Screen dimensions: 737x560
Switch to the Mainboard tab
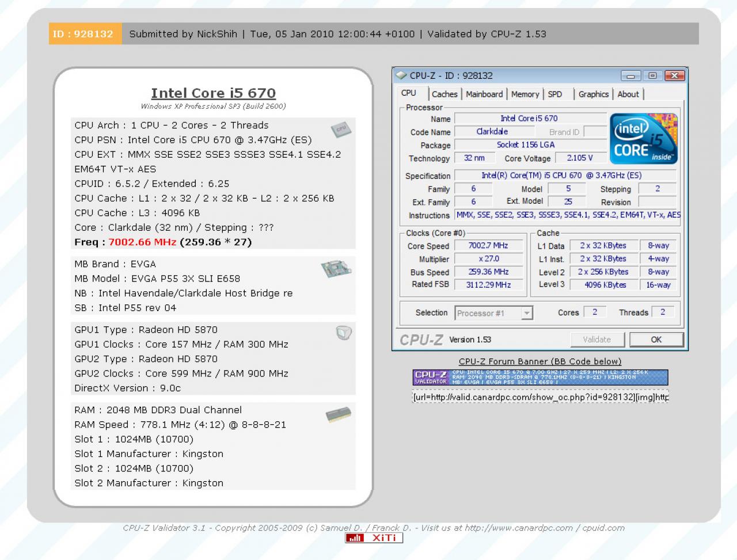coord(484,94)
